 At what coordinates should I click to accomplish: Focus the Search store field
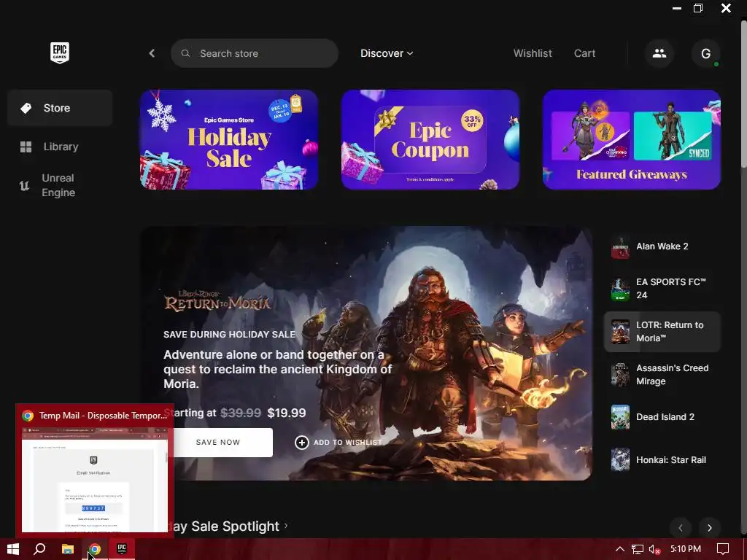pos(255,53)
